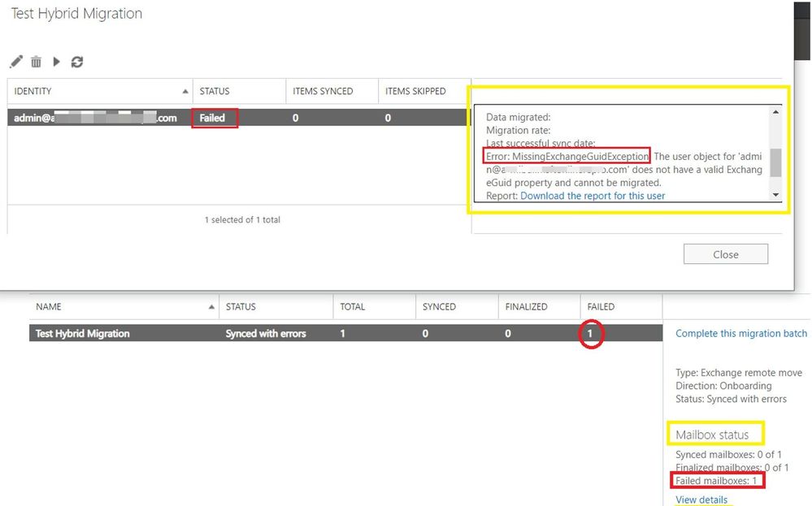Click the batch list STATUS header
This screenshot has width=812, height=506.
[276, 307]
